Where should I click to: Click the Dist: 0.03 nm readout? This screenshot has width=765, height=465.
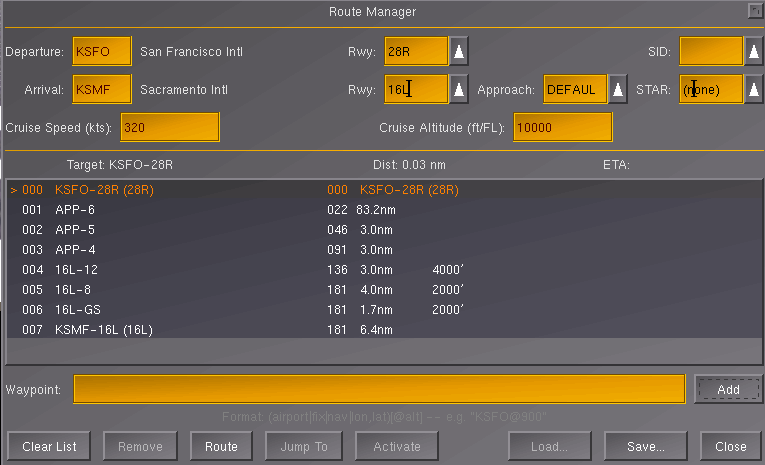pos(409,165)
